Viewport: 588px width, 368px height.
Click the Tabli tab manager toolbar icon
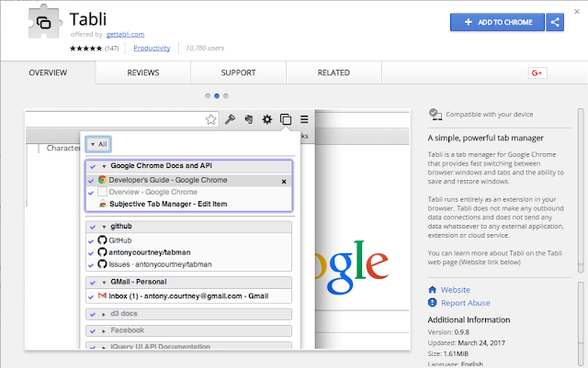(x=286, y=119)
